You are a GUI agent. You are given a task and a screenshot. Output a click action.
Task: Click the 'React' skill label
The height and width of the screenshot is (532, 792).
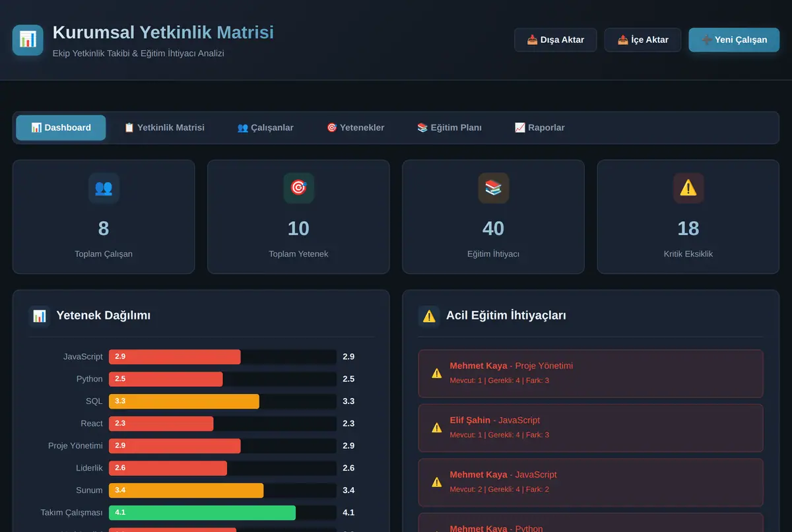[92, 423]
